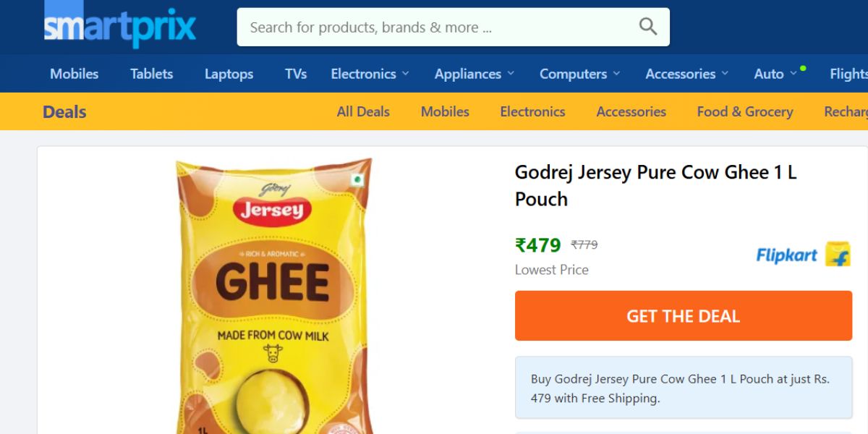This screenshot has height=434, width=868.
Task: Switch to the All Deals tab
Action: [x=363, y=111]
